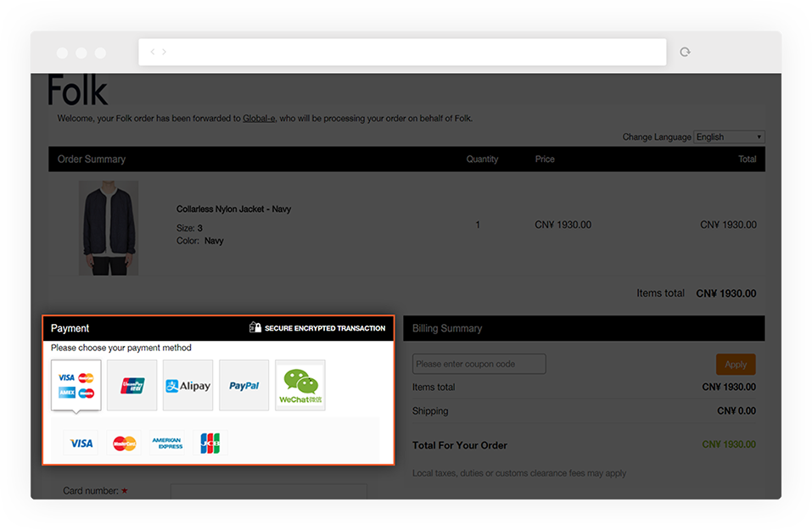Click the Total For Your Order label
Viewport: 812px width, 530px height.
[460, 445]
